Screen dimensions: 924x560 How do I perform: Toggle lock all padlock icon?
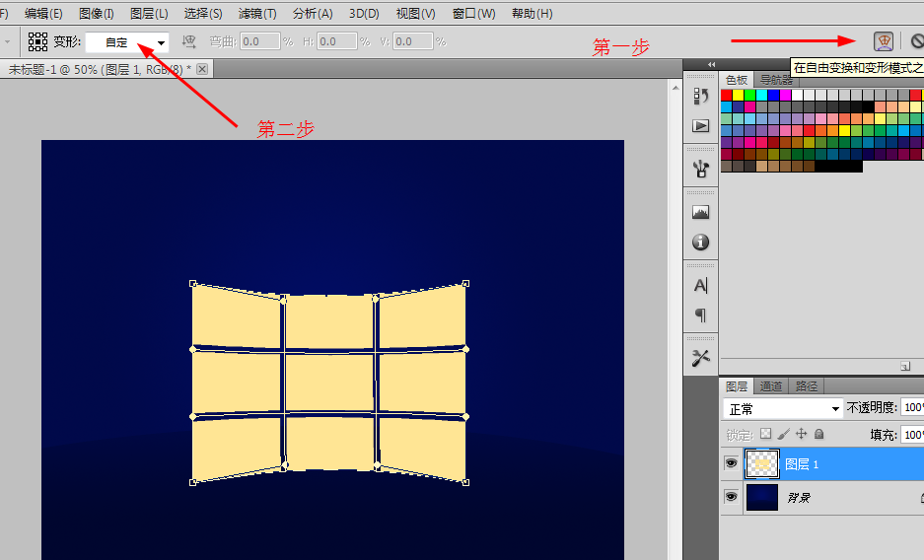click(x=819, y=434)
